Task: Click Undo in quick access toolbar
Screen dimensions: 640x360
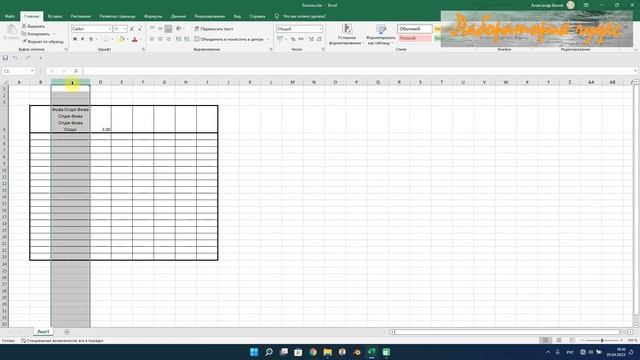Action: coord(15,58)
